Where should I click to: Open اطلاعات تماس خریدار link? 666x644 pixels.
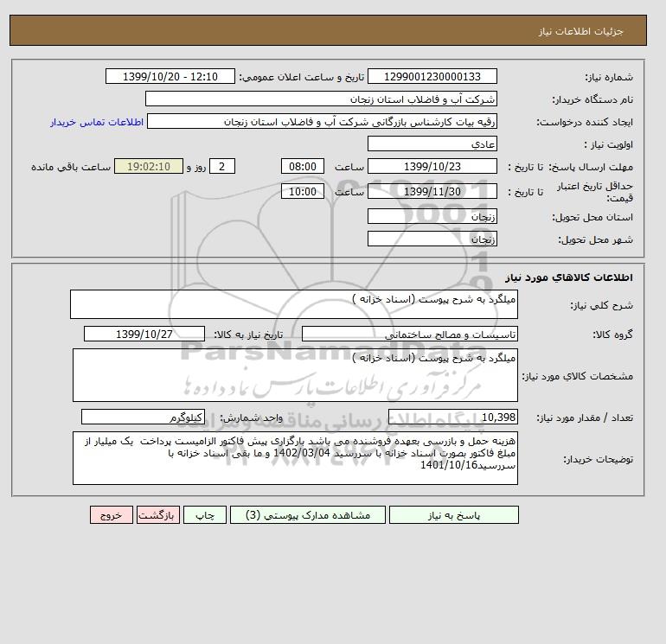pos(97,122)
